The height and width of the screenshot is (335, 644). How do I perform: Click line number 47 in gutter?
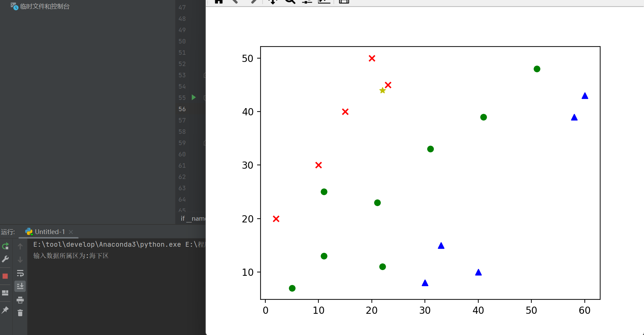(x=182, y=7)
